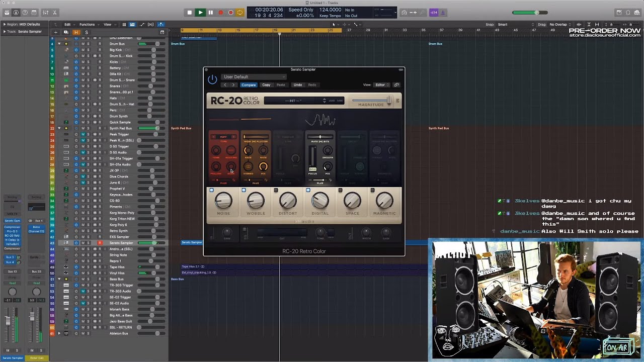
Task: Toggle the global Solo (S) button
Action: [87, 32]
